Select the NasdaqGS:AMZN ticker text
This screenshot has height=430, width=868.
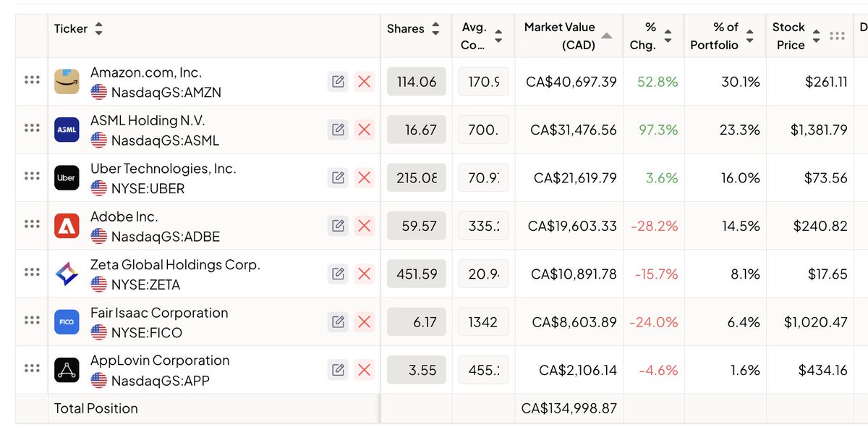click(x=166, y=93)
